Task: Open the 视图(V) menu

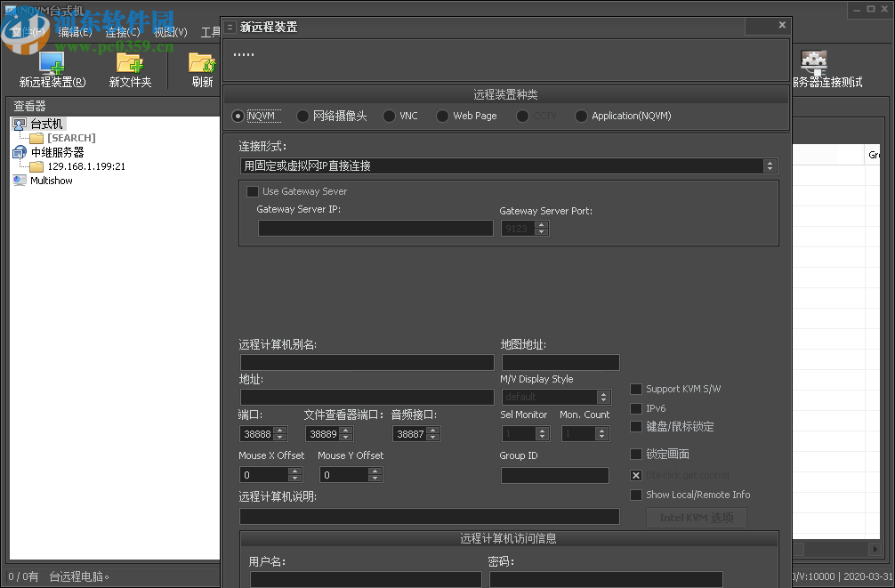Action: (169, 31)
